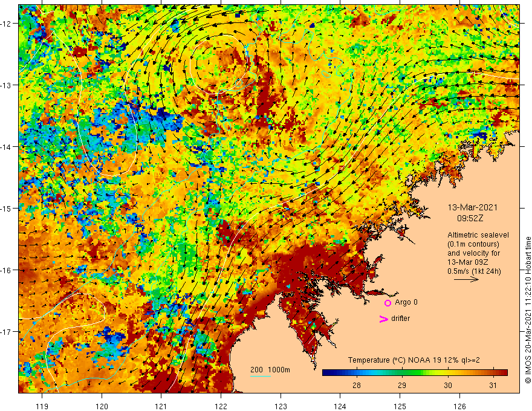This screenshot has width=532, height=411.
Task: Click the date label 13-Mar-2021
Action: (x=472, y=207)
